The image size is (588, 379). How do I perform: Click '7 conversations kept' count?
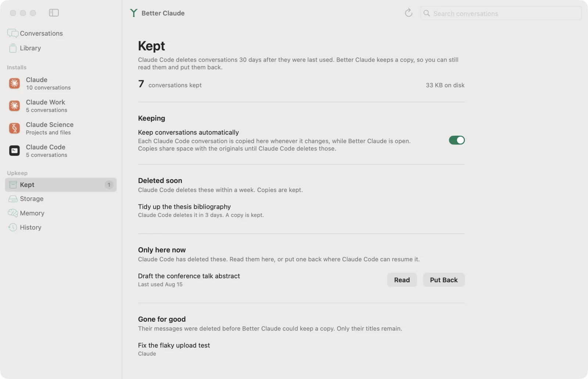pos(170,85)
